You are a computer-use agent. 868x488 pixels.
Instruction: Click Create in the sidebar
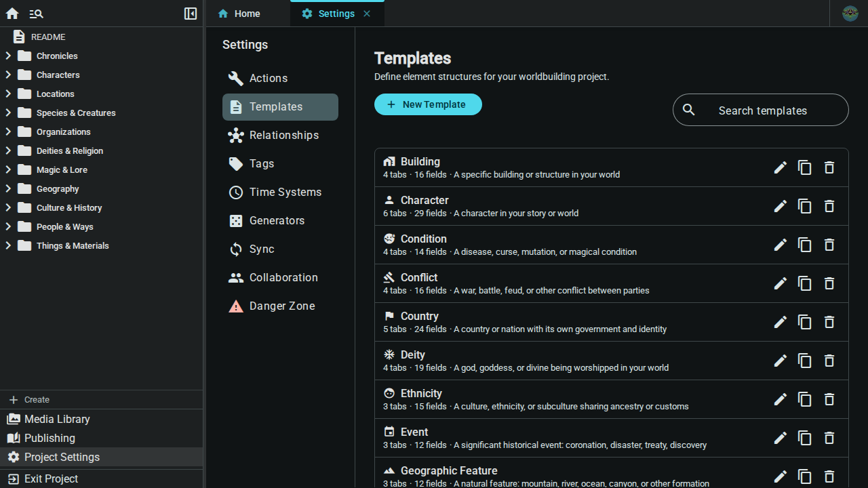click(102, 400)
